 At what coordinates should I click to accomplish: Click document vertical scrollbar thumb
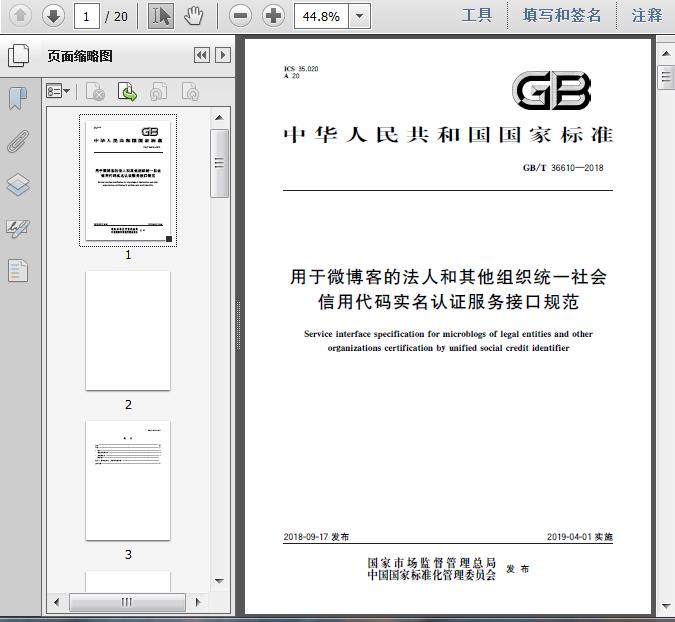tap(666, 77)
